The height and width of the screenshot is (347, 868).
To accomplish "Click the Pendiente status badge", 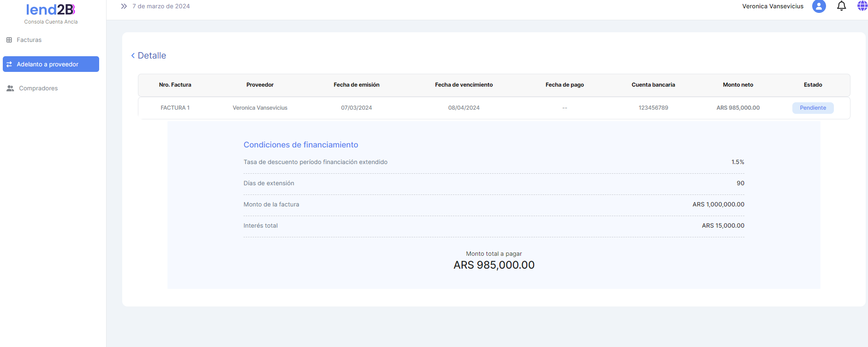I will tap(813, 108).
